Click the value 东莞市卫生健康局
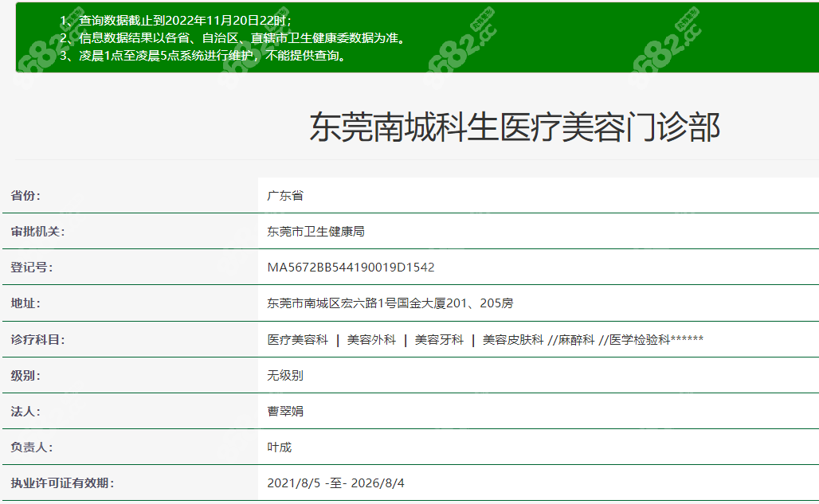The image size is (819, 504). pos(316,232)
